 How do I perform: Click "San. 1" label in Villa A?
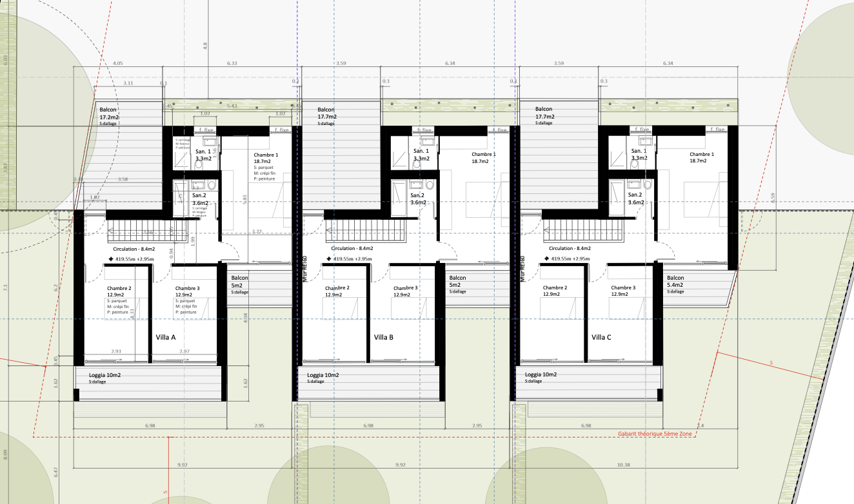click(203, 150)
